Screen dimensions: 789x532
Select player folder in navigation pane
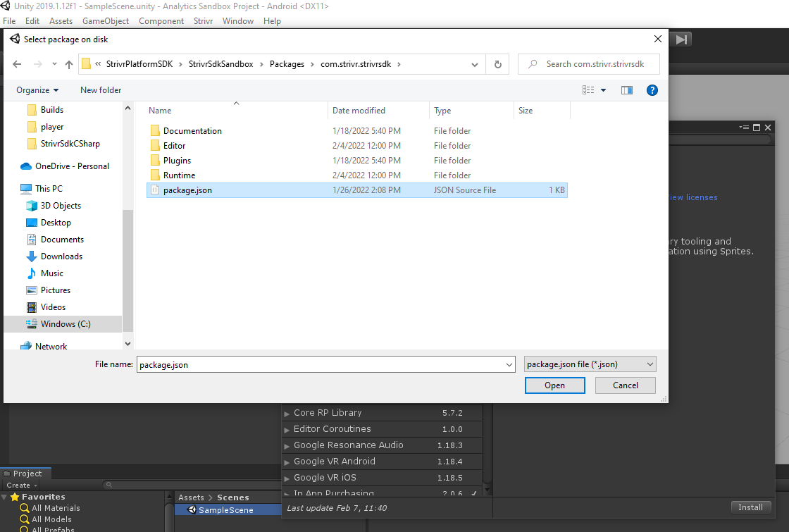coord(52,127)
